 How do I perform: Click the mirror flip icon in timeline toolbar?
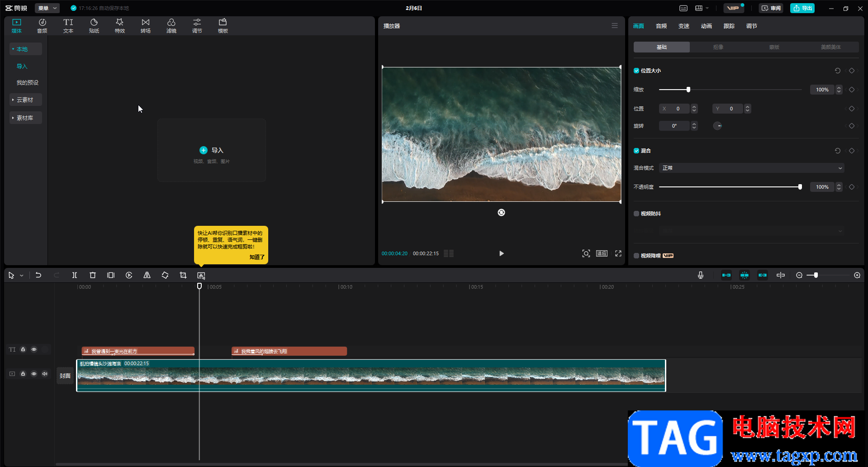click(147, 275)
